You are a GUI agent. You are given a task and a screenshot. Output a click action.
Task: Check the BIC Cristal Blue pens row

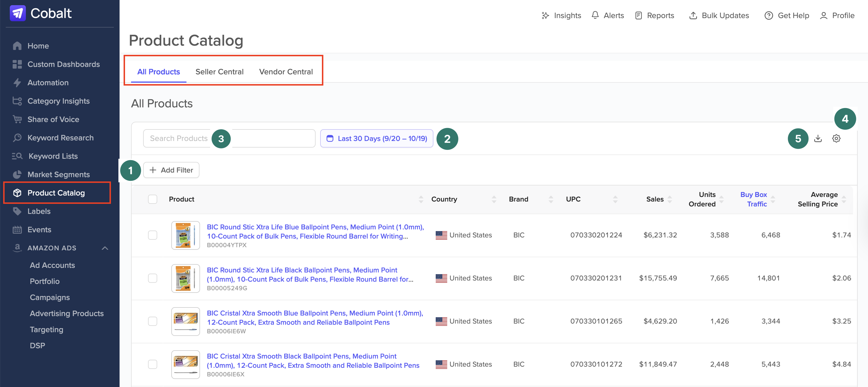pyautogui.click(x=153, y=321)
